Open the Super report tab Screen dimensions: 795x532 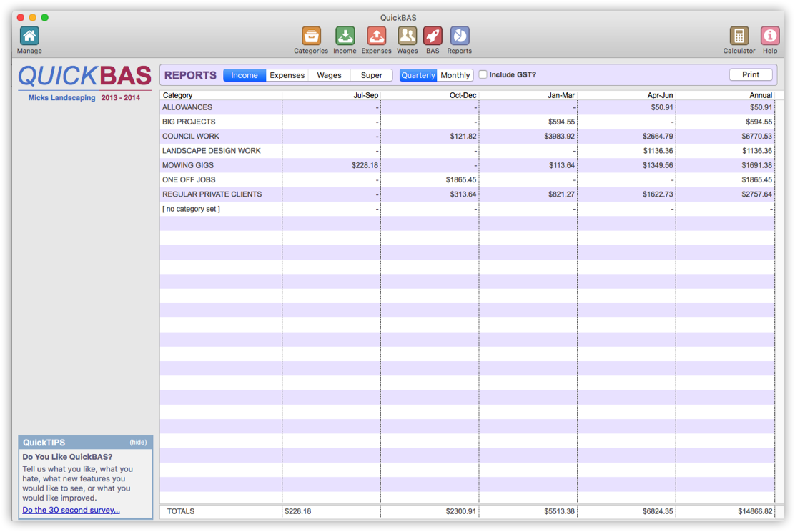[x=371, y=74]
